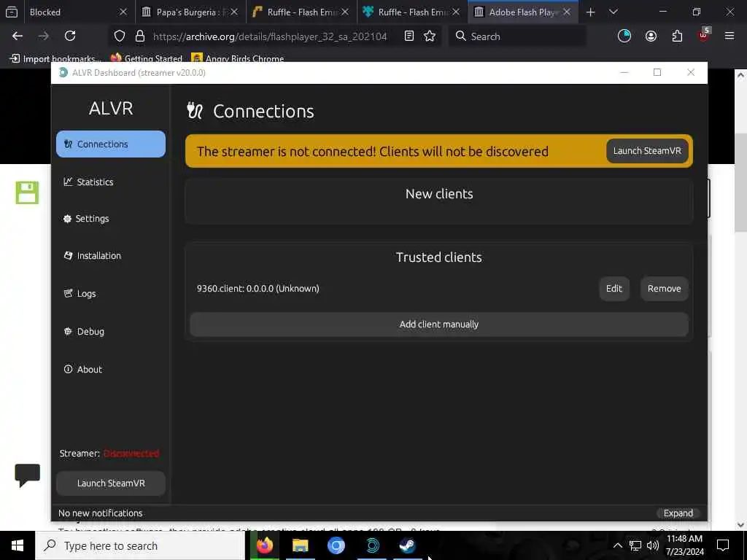The height and width of the screenshot is (560, 747).
Task: Open ALVR from the taskbar
Action: (372, 545)
